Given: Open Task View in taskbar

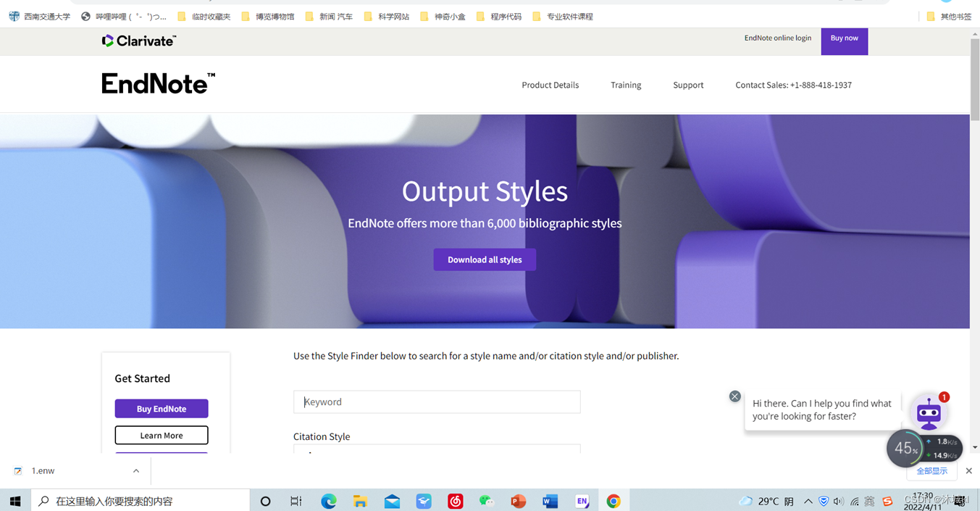Looking at the screenshot, I should click(x=296, y=501).
